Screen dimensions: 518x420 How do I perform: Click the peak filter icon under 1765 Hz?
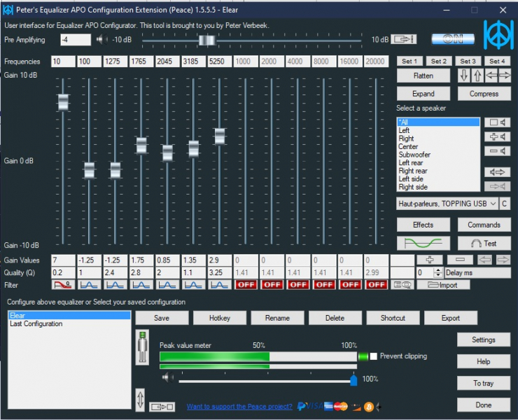click(141, 285)
